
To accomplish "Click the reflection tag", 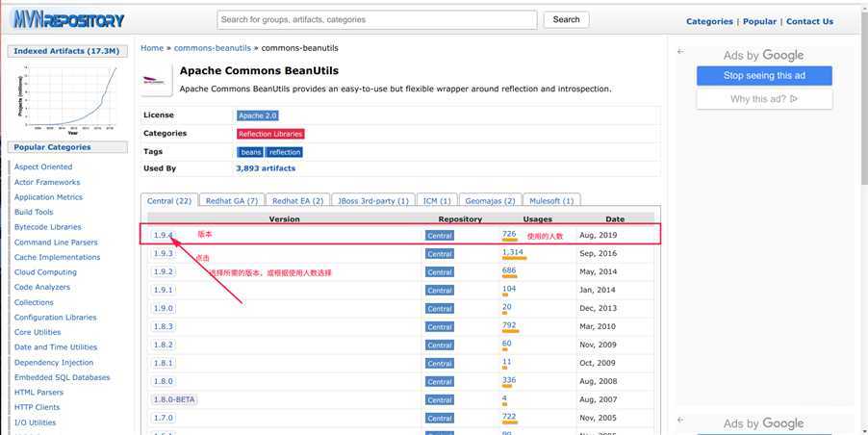I will 285,152.
